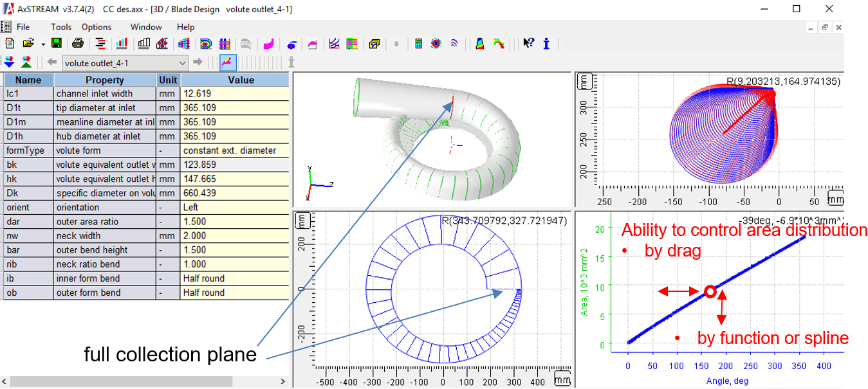Open the Options menu
This screenshot has width=868, height=389.
click(x=97, y=27)
